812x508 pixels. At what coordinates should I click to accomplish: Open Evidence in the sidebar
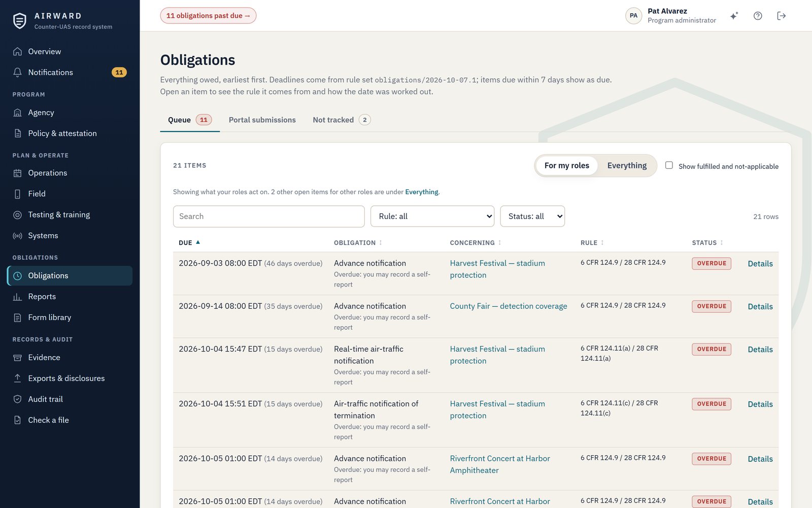[70, 357]
